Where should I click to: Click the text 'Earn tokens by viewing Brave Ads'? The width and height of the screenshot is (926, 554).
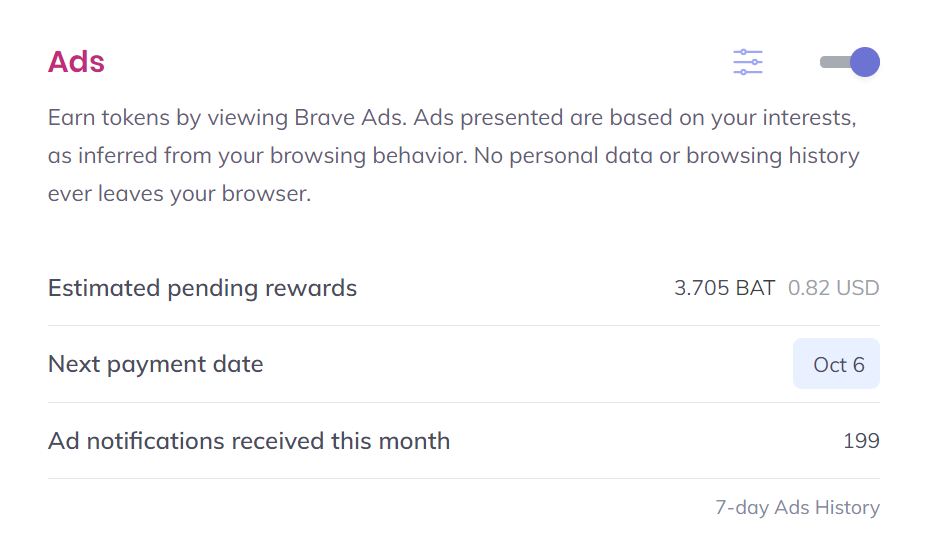pos(226,118)
